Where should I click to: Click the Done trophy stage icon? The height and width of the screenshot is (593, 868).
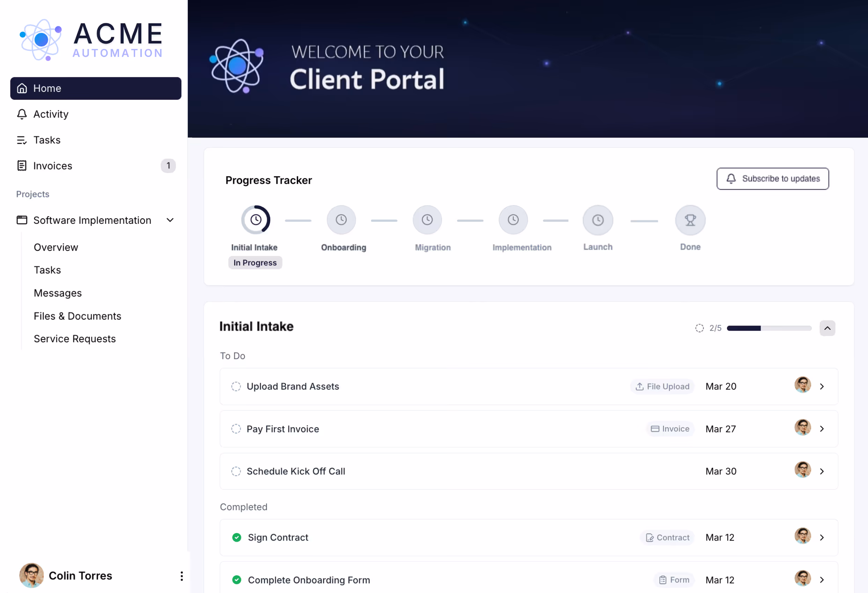(x=690, y=220)
